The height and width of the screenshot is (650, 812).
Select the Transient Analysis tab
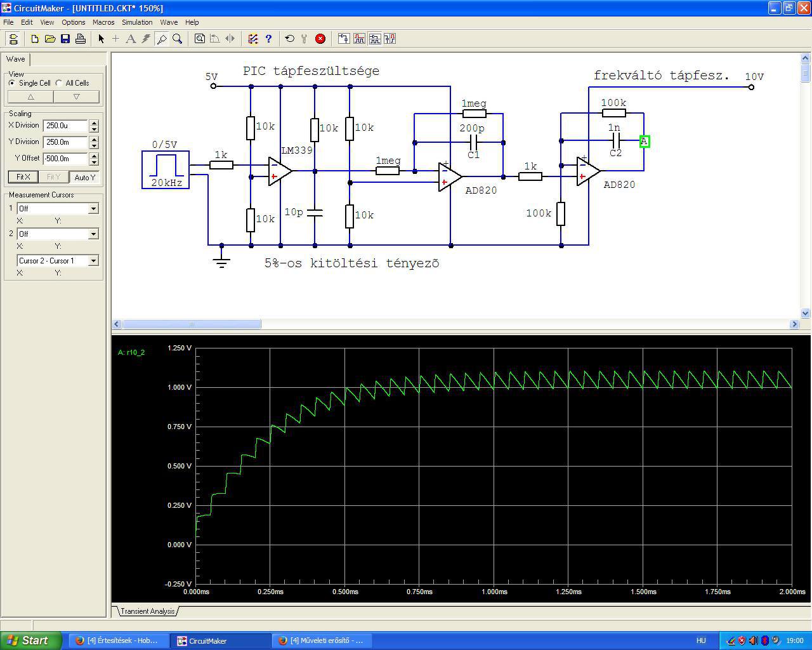point(147,611)
